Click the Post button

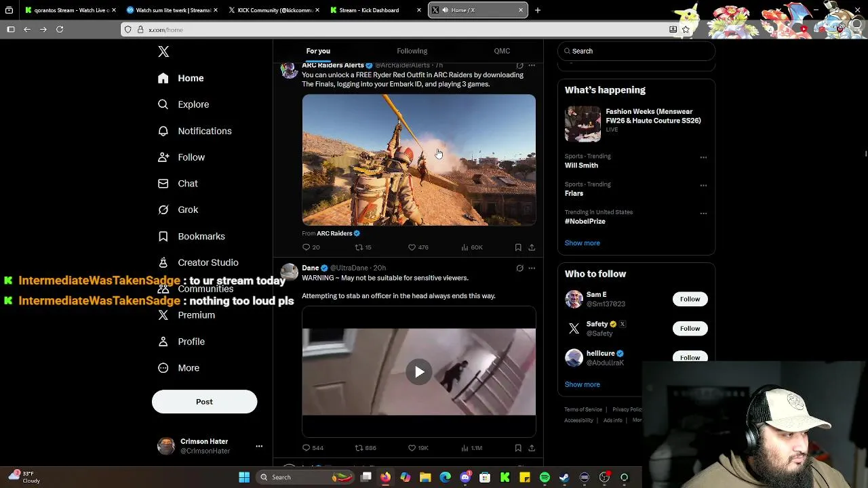204,402
